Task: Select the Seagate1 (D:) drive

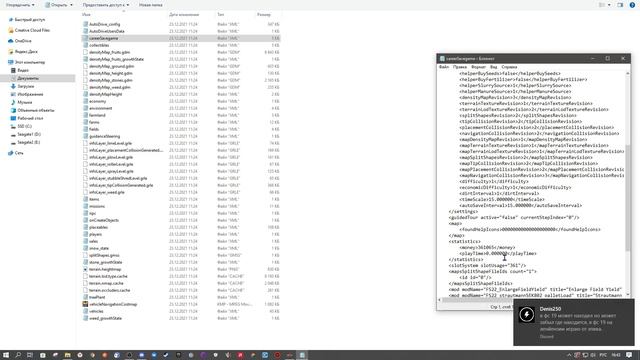Action: point(29,134)
